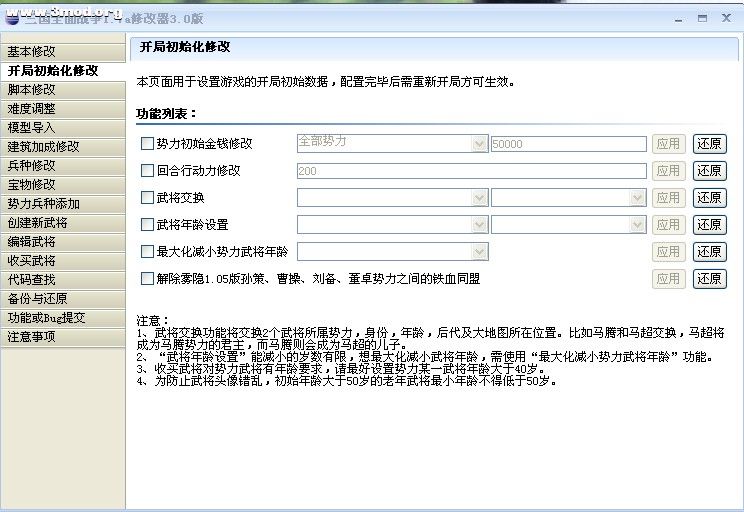Click the 200 action points field
744x512 pixels.
(470, 171)
